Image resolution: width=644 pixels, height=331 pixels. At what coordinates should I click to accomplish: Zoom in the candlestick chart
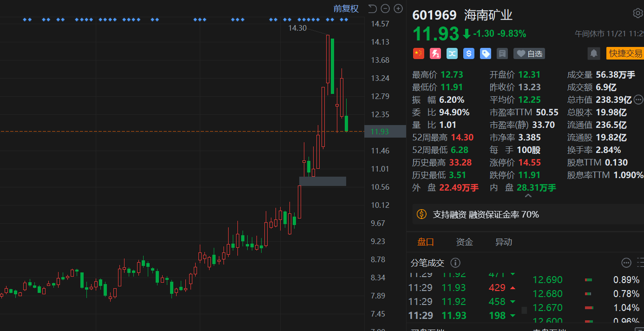point(398,8)
